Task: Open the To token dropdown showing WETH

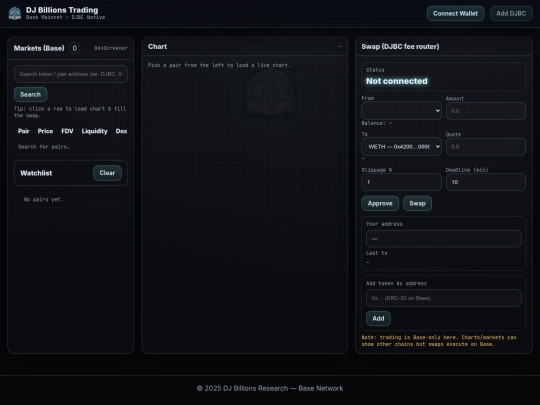Action: 401,147
